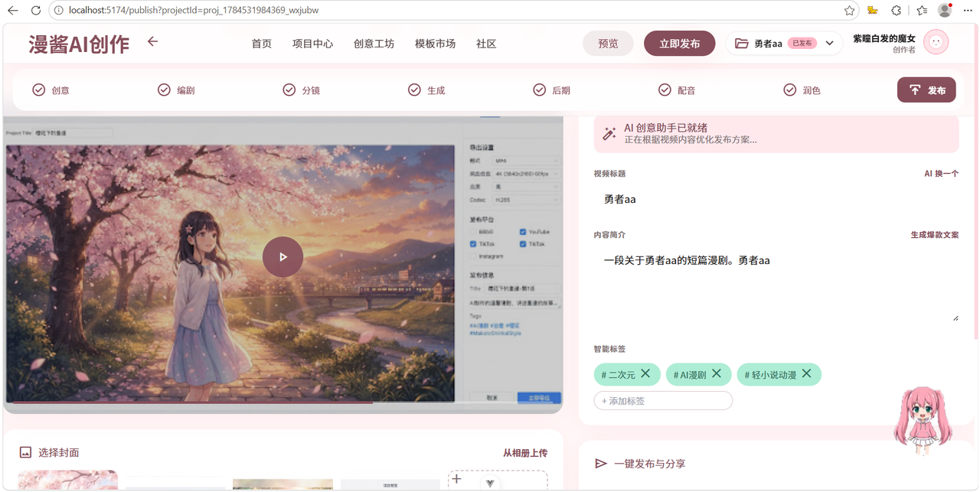Play the video preview
This screenshot has height=492, width=980.
click(283, 257)
